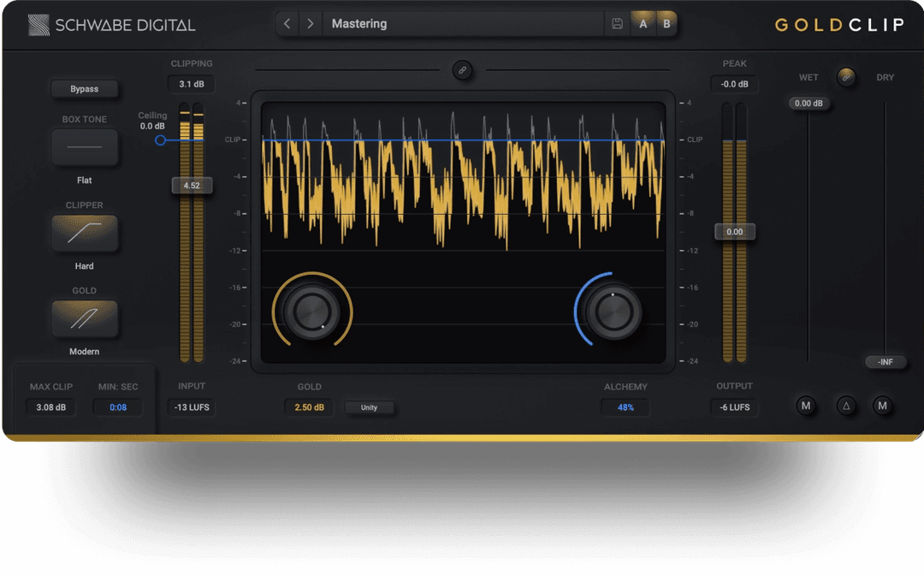Click the -13 LUFS input readout
Viewport: 924px width, 576px height.
pos(192,407)
